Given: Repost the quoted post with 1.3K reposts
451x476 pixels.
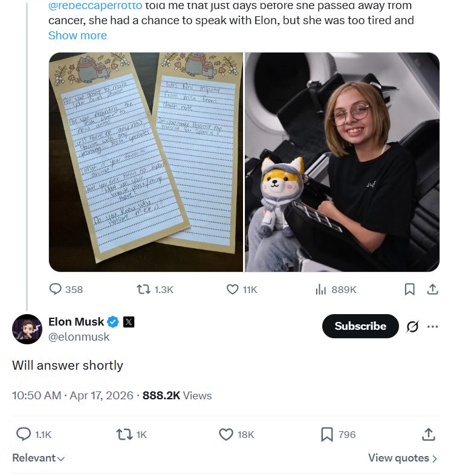Looking at the screenshot, I should point(144,289).
